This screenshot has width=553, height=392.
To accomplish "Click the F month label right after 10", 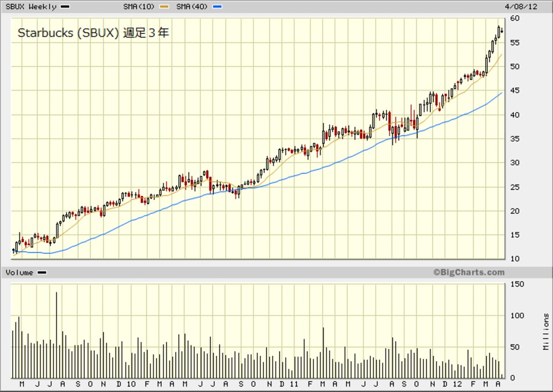I will click(147, 384).
